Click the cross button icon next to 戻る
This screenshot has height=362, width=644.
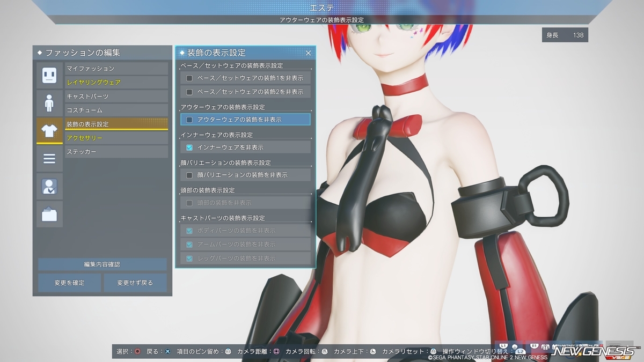(168, 351)
